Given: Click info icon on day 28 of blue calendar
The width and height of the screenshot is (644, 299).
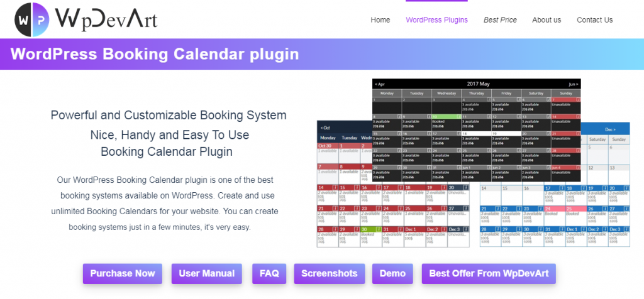Looking at the screenshot, I should coord(498,229).
